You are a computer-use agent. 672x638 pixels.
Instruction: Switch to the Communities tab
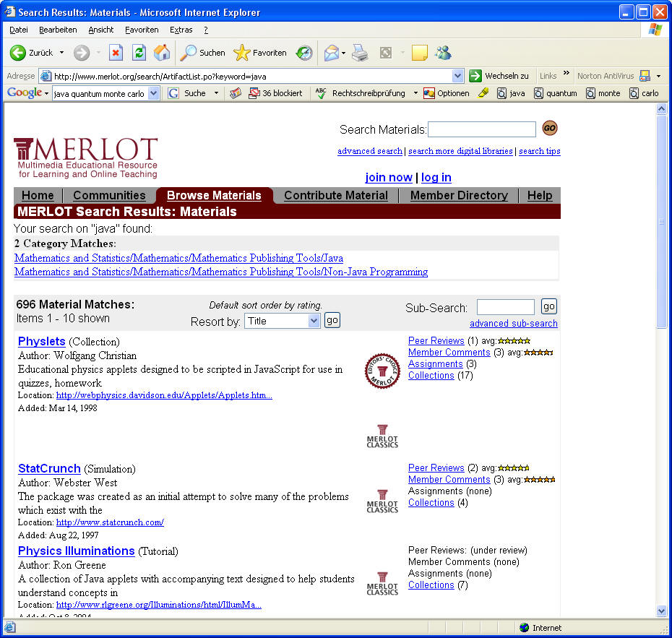[x=109, y=195]
